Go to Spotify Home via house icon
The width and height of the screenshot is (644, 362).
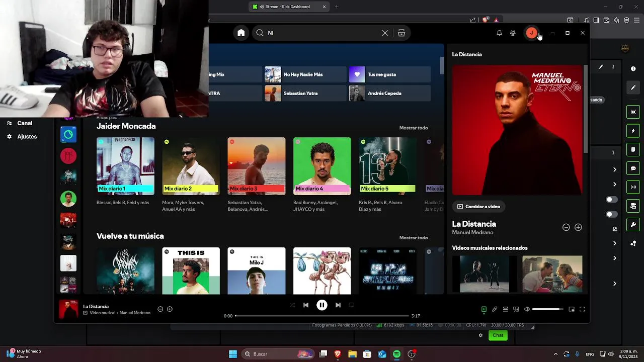[241, 33]
